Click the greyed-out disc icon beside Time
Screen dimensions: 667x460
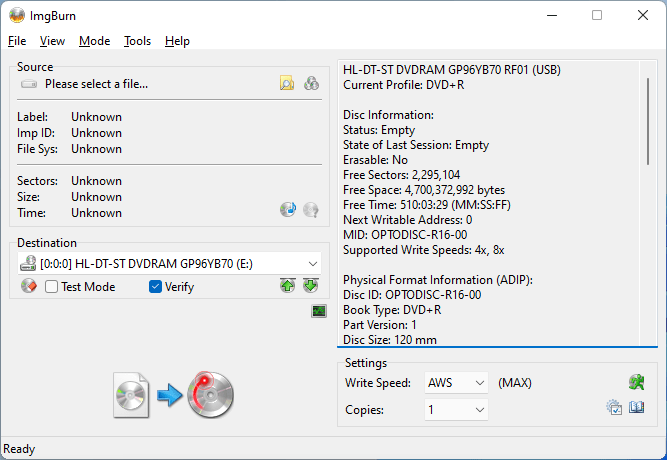click(x=311, y=209)
